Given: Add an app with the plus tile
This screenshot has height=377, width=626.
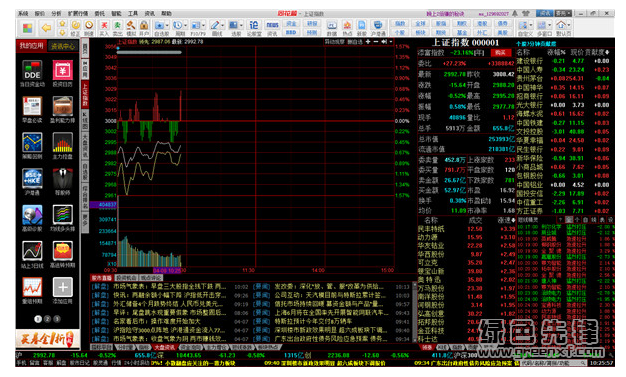Looking at the screenshot, I should [63, 287].
